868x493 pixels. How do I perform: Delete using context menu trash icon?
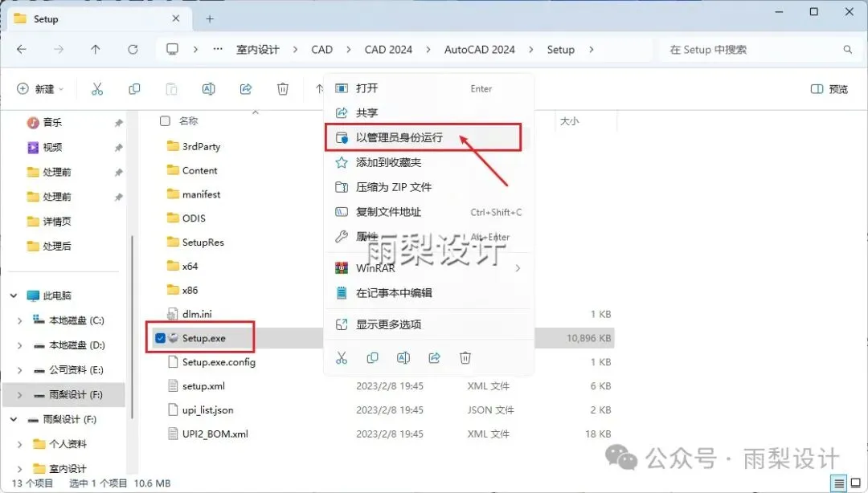[465, 358]
